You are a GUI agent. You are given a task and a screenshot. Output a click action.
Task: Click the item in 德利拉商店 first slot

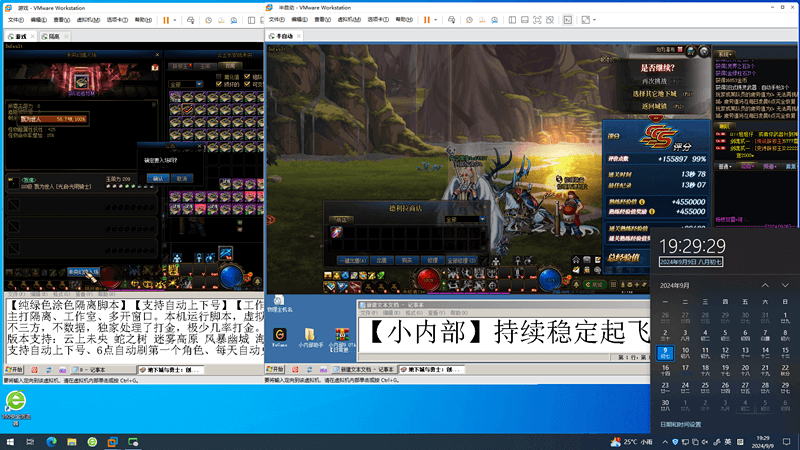[337, 233]
